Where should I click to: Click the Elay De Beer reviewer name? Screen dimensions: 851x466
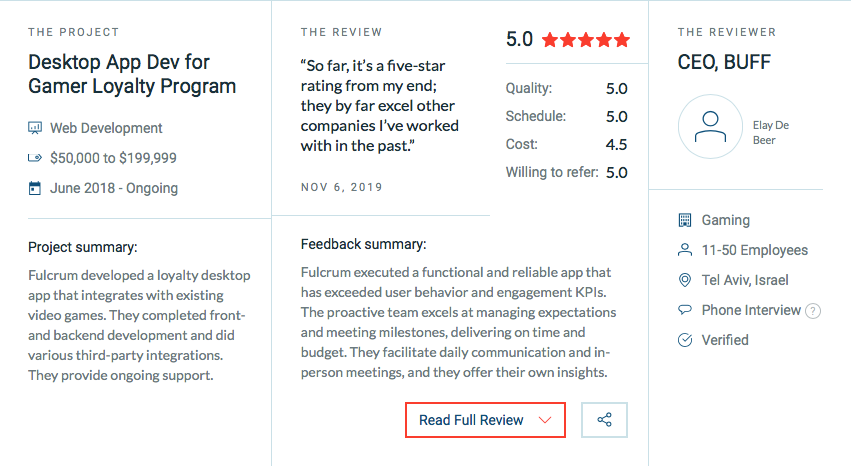pos(771,132)
